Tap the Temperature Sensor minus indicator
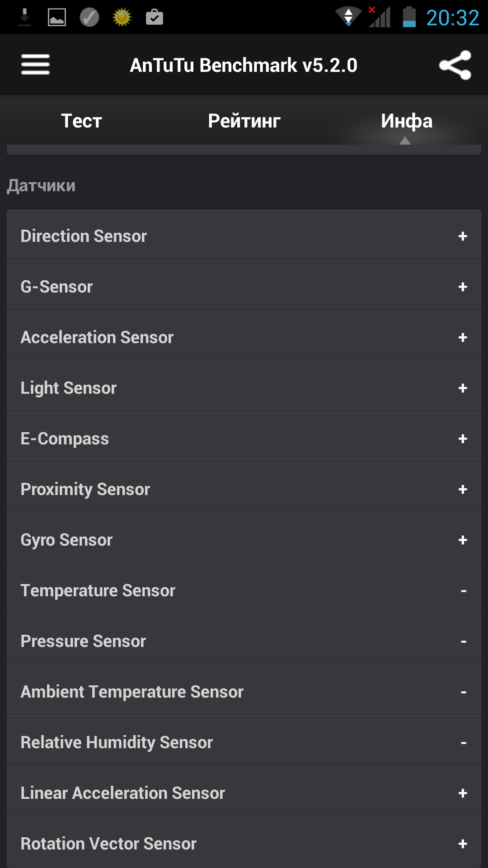Image resolution: width=488 pixels, height=868 pixels. pos(464,591)
